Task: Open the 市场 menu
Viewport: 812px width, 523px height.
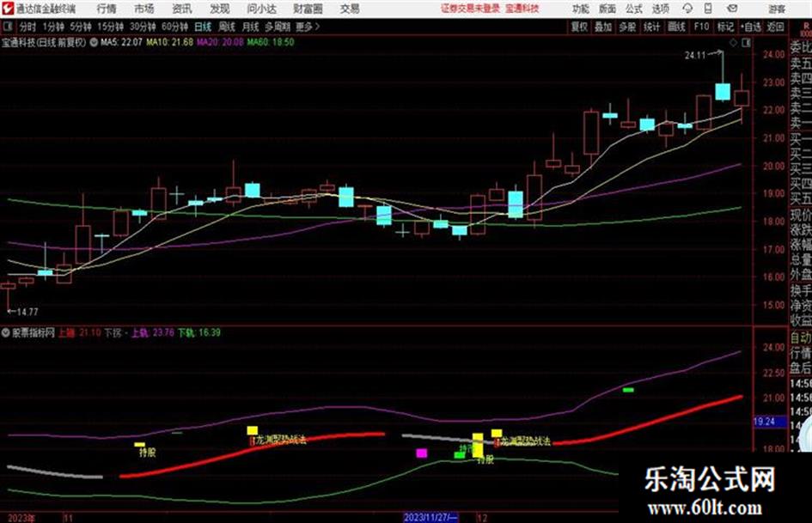Action: point(144,9)
